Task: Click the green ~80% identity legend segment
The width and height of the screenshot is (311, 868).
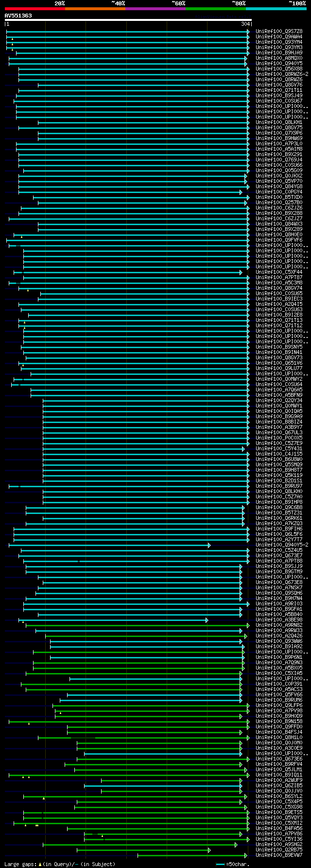Action: 216,8
